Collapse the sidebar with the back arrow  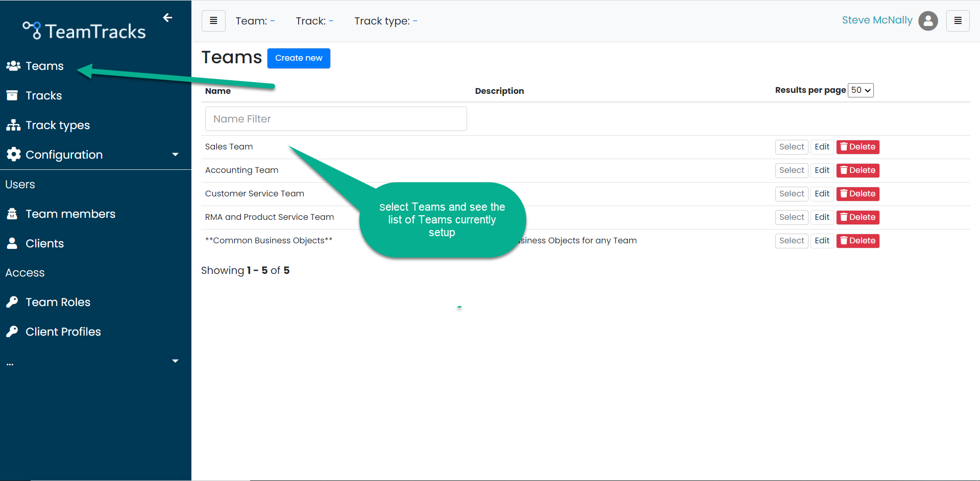point(167,17)
